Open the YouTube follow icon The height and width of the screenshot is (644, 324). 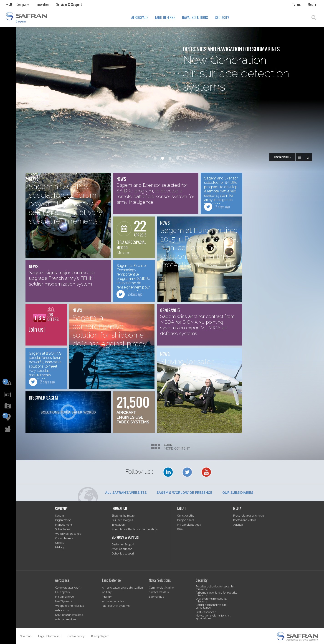tap(206, 472)
